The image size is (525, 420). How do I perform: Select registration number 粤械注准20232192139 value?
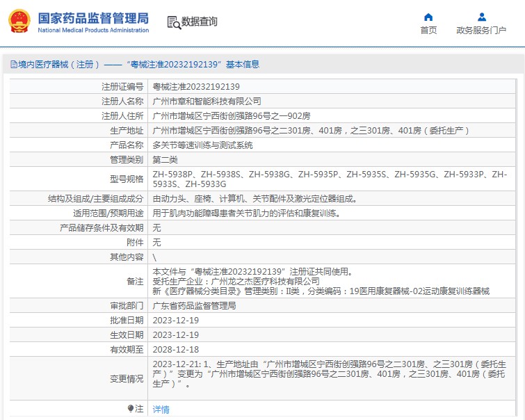(x=196, y=87)
